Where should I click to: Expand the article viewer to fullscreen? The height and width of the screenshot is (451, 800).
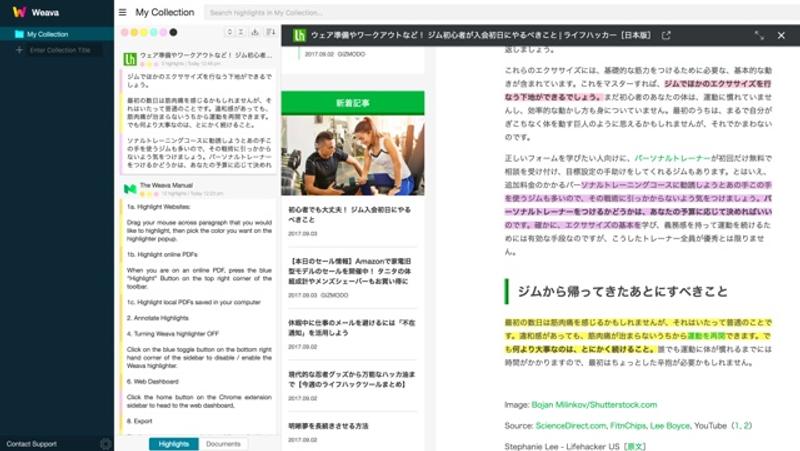[x=759, y=35]
